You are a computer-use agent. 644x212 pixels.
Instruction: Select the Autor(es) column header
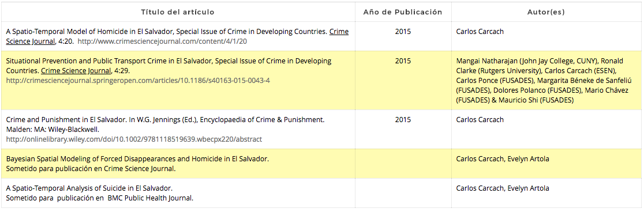pos(546,12)
